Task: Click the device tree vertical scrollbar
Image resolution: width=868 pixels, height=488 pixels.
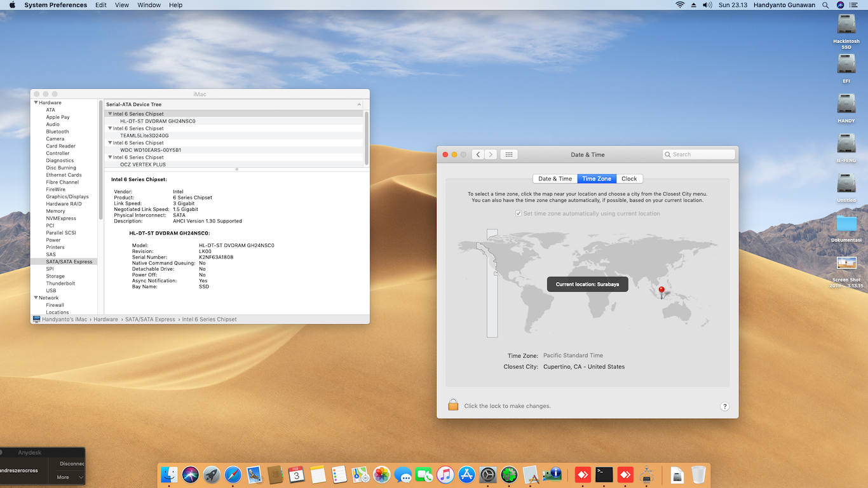Action: [x=366, y=138]
